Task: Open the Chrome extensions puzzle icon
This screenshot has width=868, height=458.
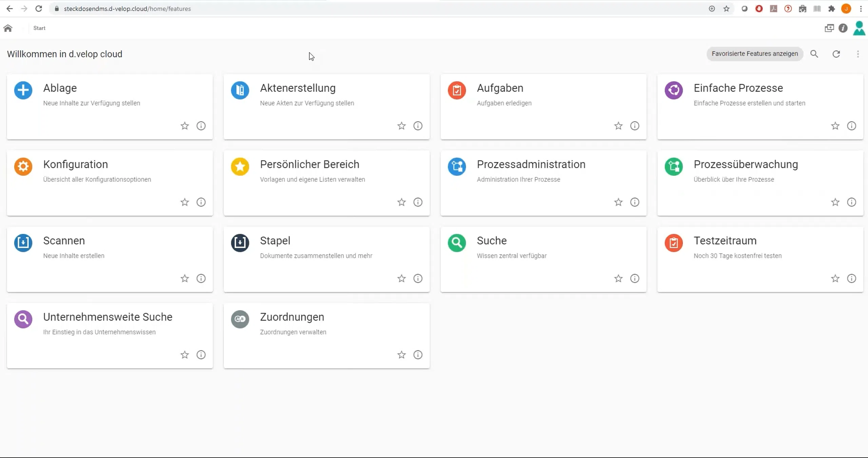Action: [x=831, y=9]
